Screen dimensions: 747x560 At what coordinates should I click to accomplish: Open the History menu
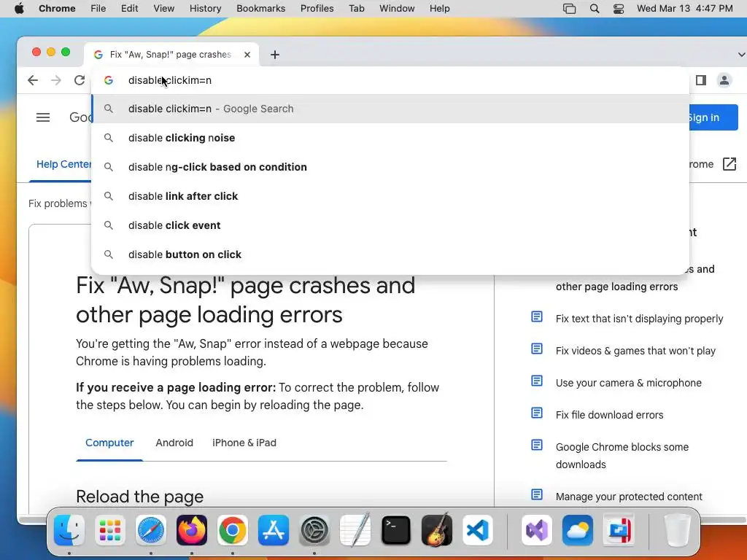[x=205, y=9]
